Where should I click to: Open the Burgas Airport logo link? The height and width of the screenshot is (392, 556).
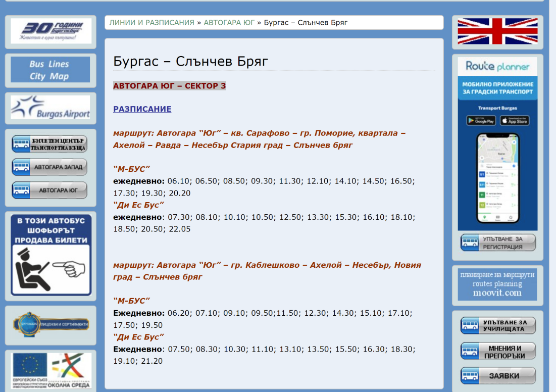coord(50,107)
